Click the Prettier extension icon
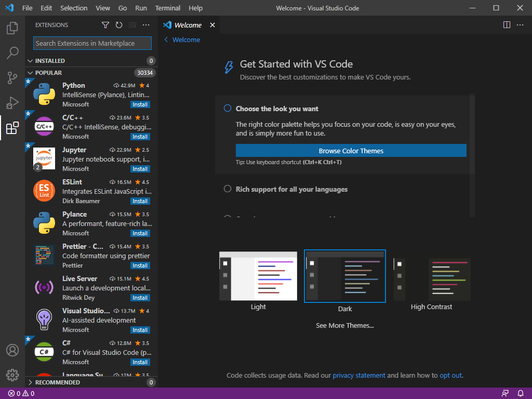Screen dimensions: 532x399 (44, 255)
